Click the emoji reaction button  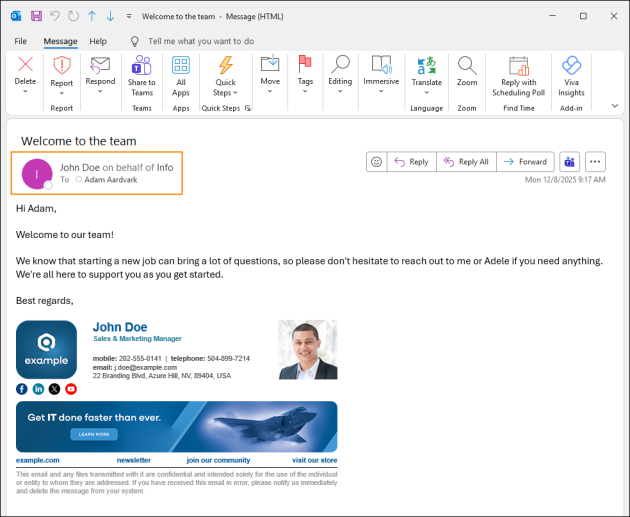[x=376, y=162]
